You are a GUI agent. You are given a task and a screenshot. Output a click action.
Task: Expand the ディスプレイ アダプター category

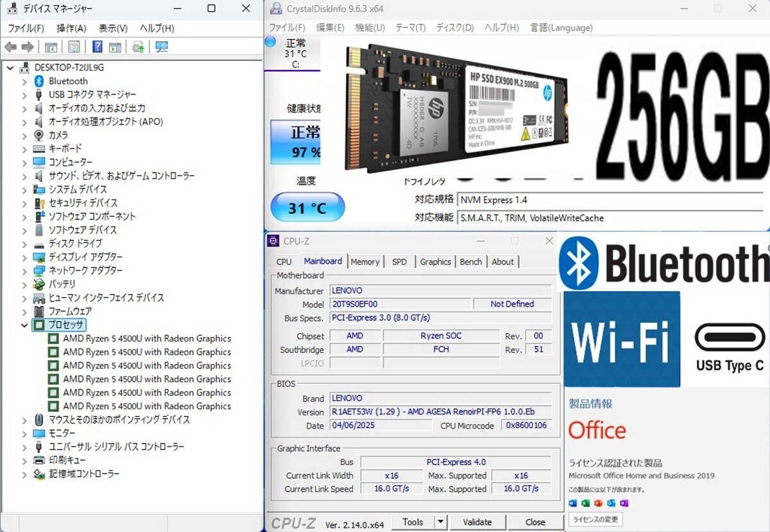24,257
